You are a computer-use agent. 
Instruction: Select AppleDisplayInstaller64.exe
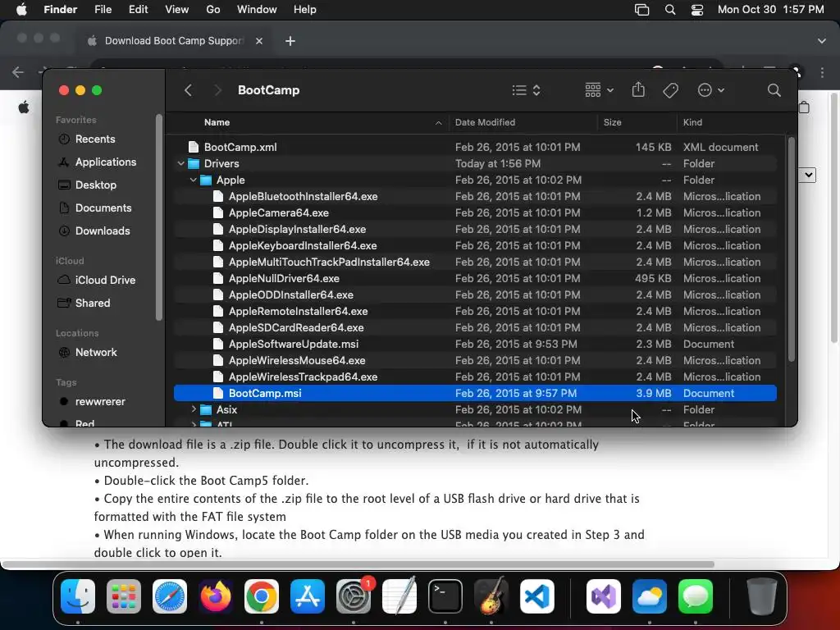475,229
